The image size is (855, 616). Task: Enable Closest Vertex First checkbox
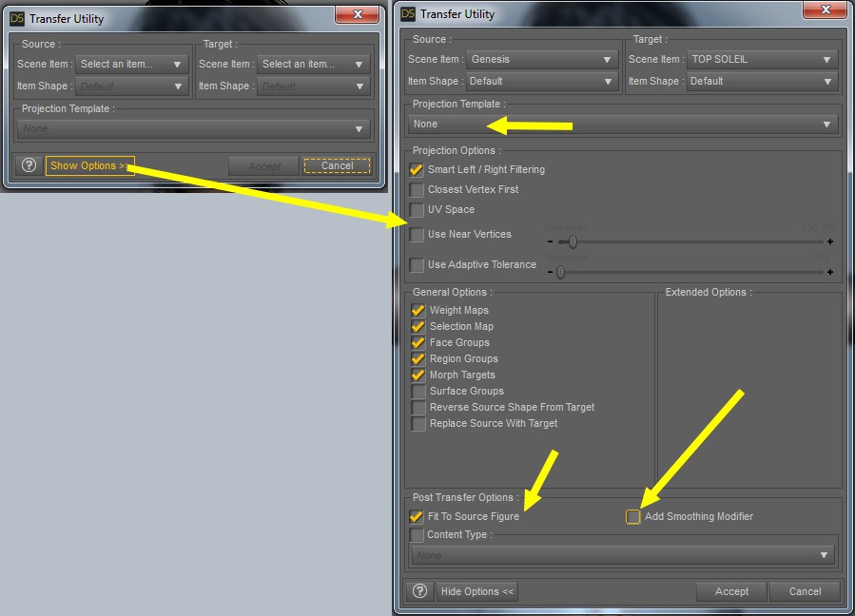coord(417,190)
